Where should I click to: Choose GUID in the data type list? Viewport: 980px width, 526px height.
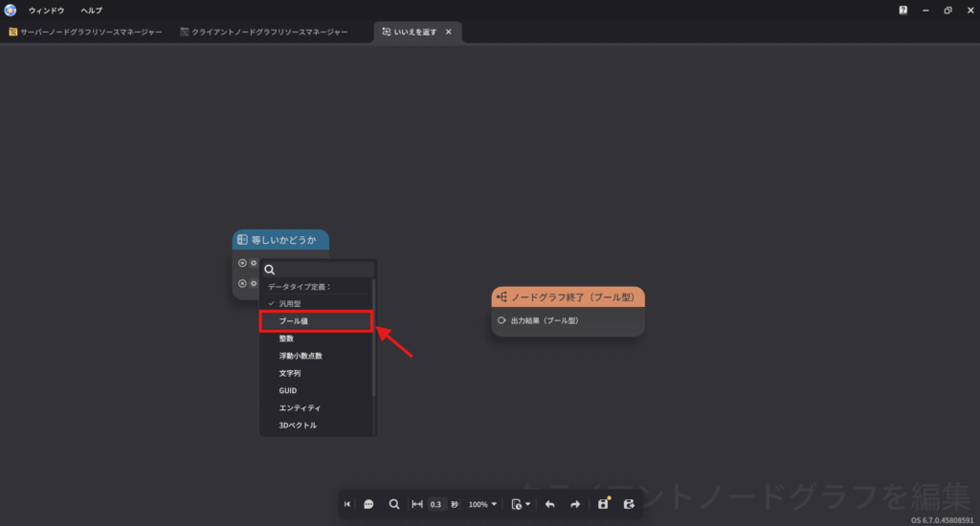click(317, 390)
